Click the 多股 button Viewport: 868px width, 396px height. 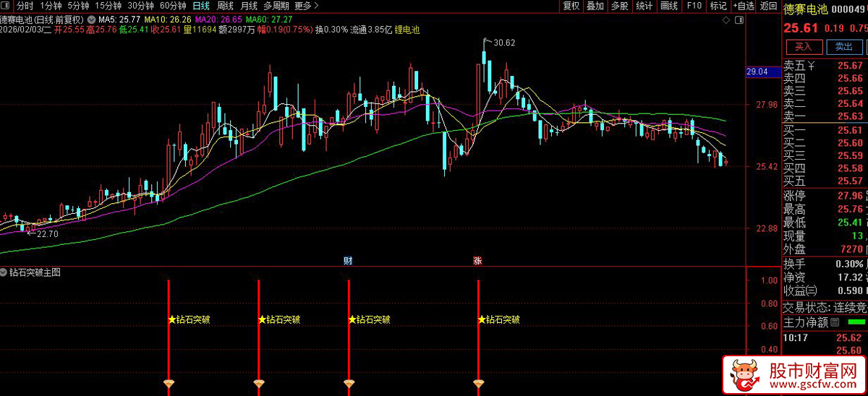[x=619, y=6]
